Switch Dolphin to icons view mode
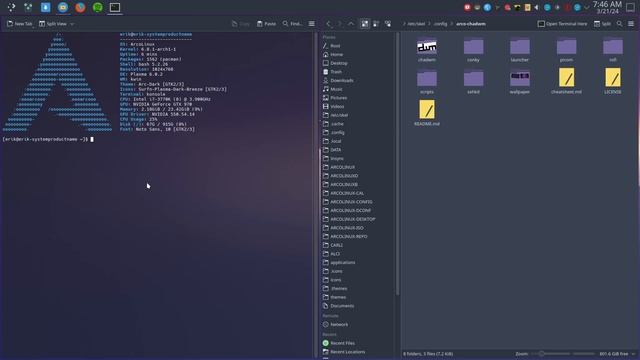640x360 pixels. (x=364, y=24)
